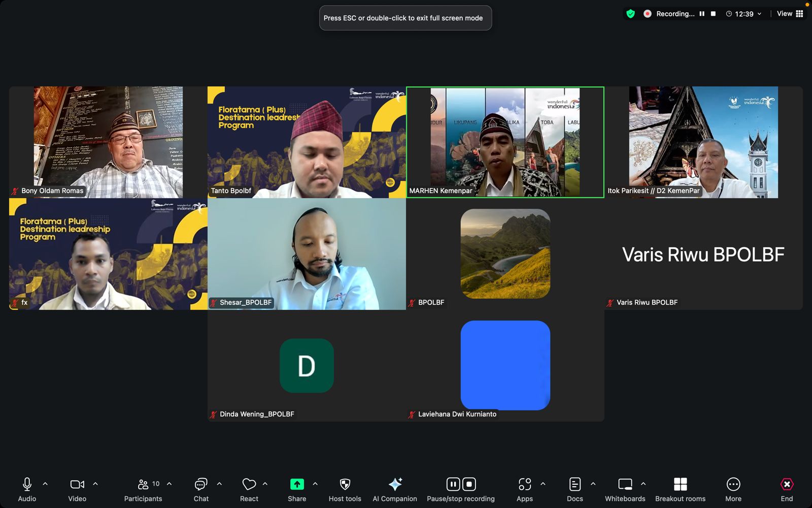Open the Apps panel
The image size is (812, 508).
tap(525, 490)
